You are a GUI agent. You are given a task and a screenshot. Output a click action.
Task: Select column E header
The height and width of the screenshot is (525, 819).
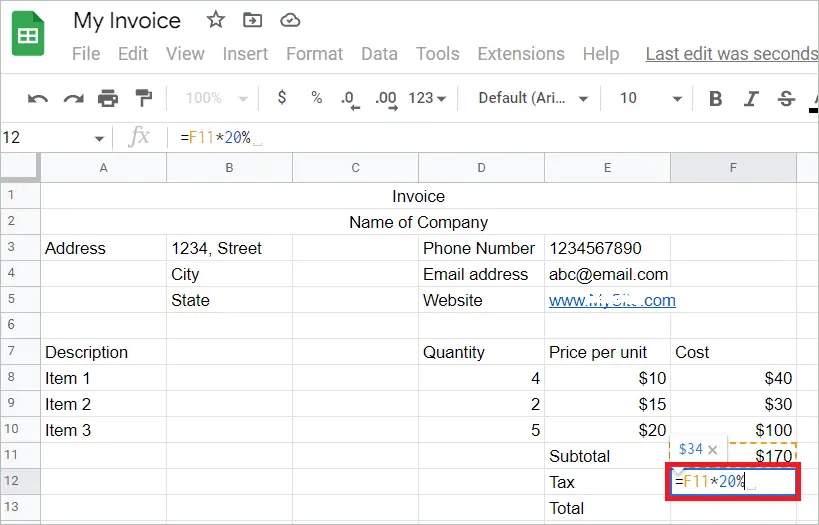click(x=607, y=168)
